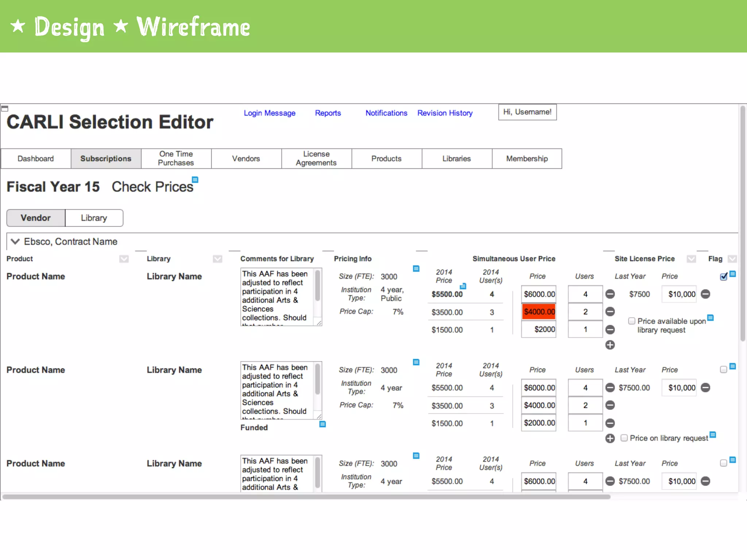Open the Product column filter dropdown
This screenshot has width=747, height=560.
click(124, 259)
